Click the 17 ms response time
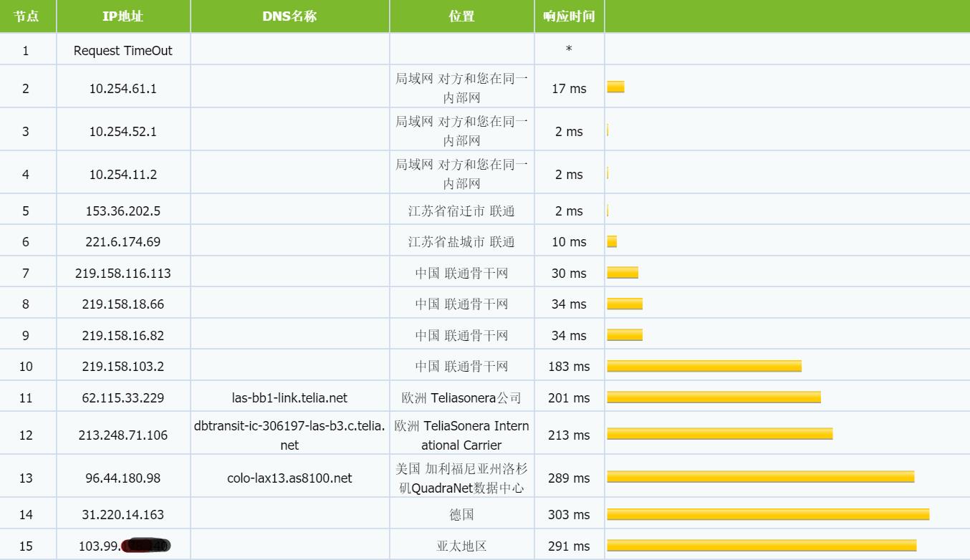The height and width of the screenshot is (560, 970). click(x=569, y=89)
